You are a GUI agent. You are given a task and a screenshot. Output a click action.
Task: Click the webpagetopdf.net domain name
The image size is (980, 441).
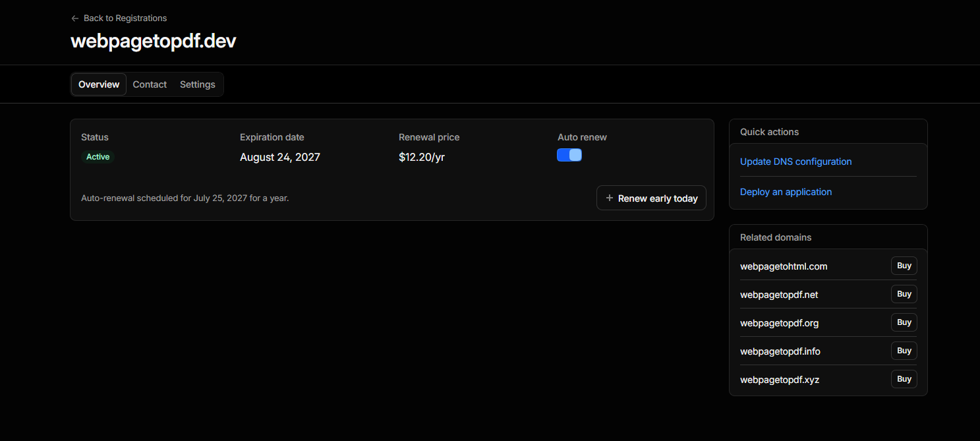[779, 295]
